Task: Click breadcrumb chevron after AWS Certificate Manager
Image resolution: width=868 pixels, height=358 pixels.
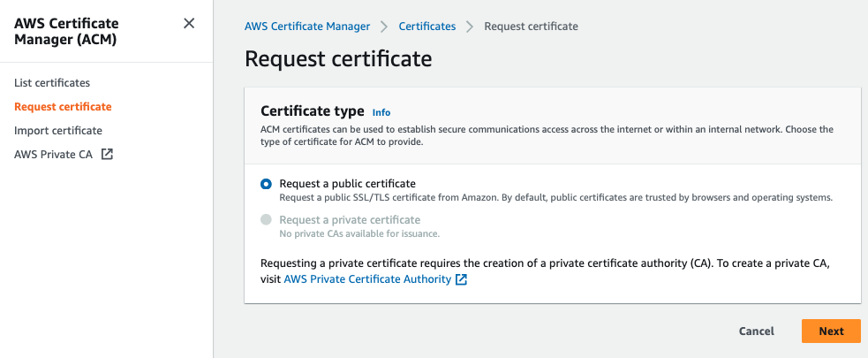Action: (x=384, y=27)
